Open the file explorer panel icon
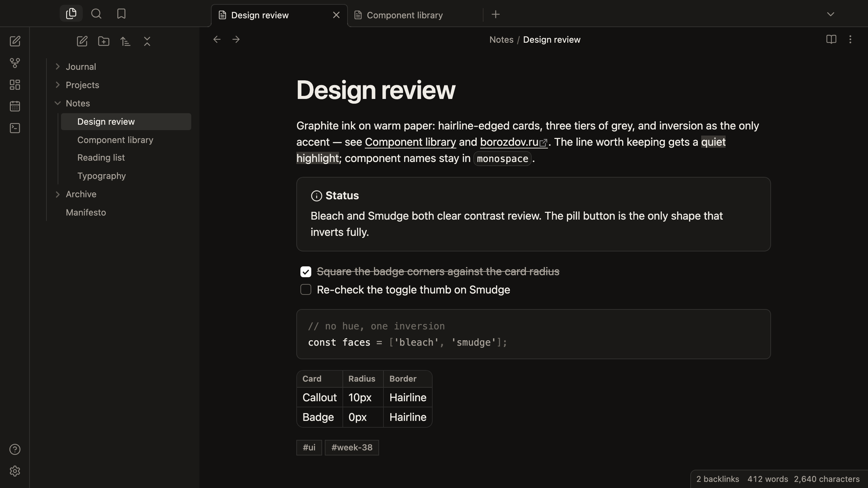Image resolution: width=868 pixels, height=488 pixels. pyautogui.click(x=71, y=14)
